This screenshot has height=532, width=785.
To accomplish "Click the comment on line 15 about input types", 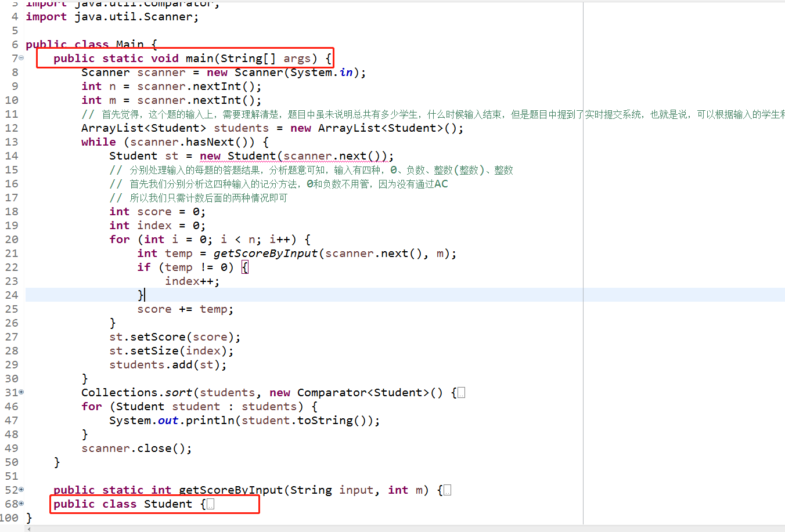I will pos(311,170).
